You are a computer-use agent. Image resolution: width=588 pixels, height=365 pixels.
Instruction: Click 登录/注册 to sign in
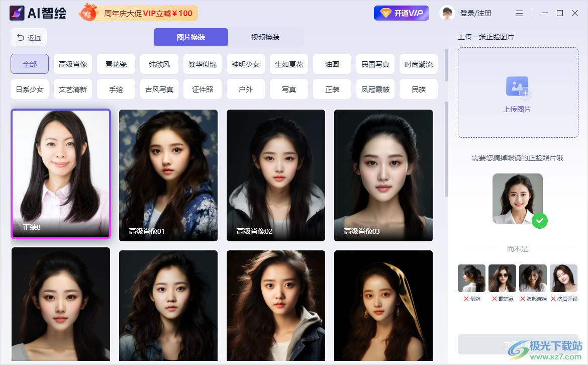(475, 13)
